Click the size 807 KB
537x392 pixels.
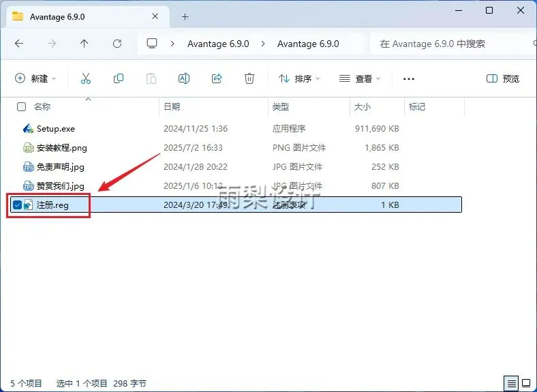coord(385,186)
